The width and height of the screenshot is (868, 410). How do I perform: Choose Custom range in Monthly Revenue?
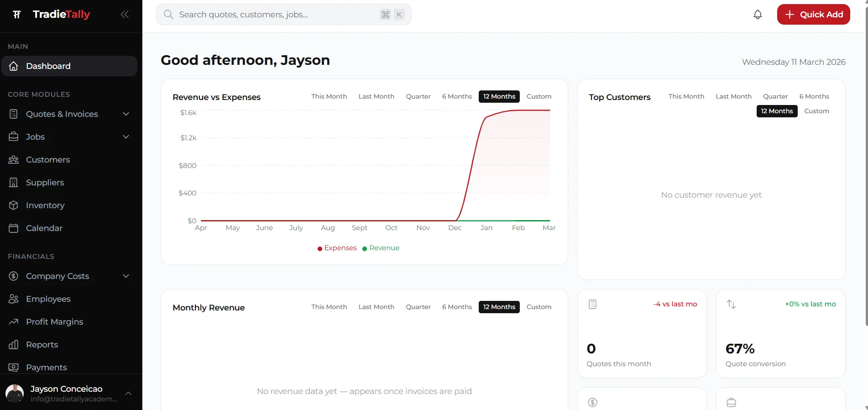(539, 307)
